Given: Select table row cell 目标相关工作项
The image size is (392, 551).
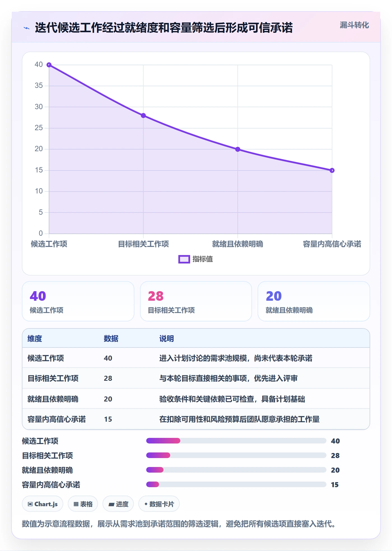Looking at the screenshot, I should click(x=53, y=378).
